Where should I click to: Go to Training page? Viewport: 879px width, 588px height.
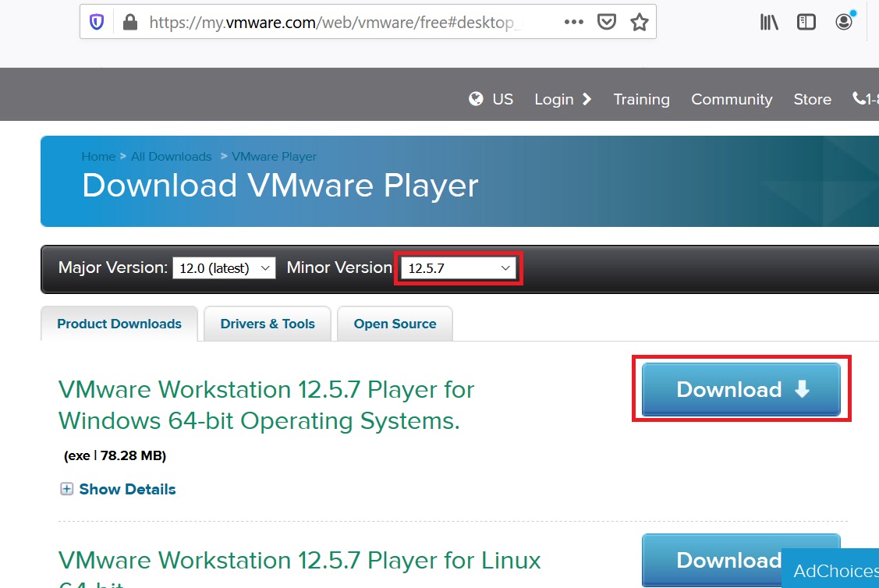click(641, 99)
